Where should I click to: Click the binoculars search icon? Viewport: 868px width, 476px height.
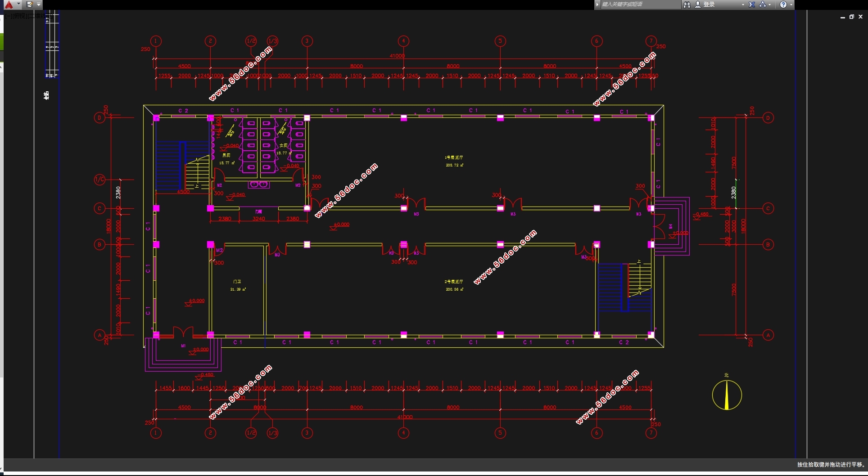687,4
